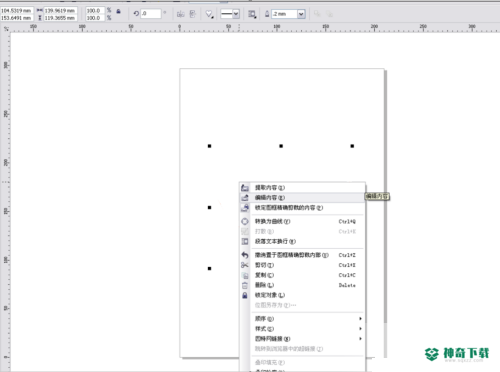The width and height of the screenshot is (500, 372).
Task: Select 锁定图框精确剪裁的内容 menu entry
Action: (x=302, y=208)
